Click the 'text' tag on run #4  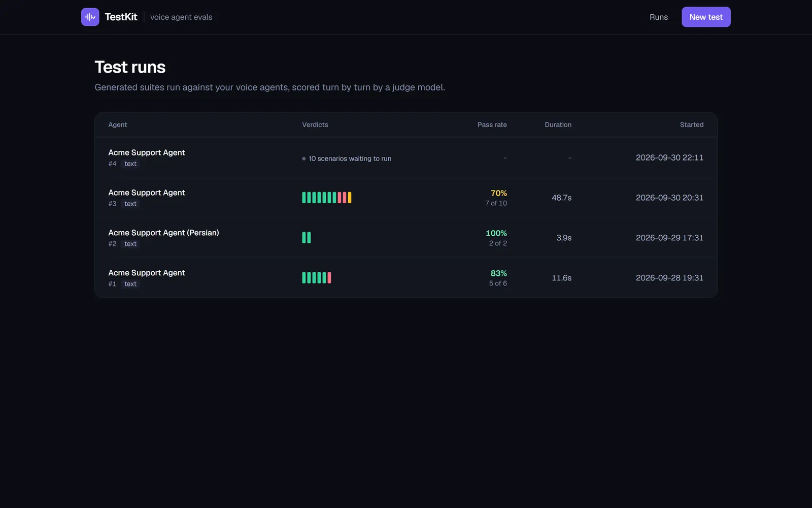(130, 164)
